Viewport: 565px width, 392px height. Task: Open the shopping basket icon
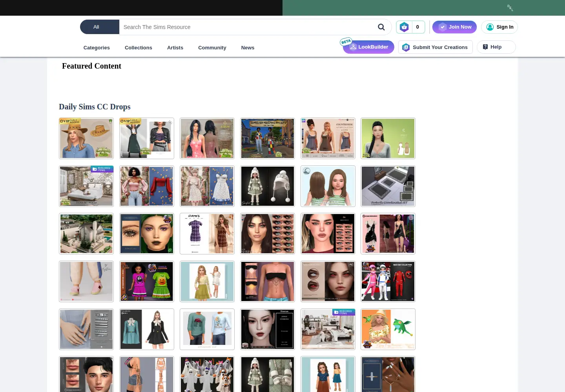point(404,27)
